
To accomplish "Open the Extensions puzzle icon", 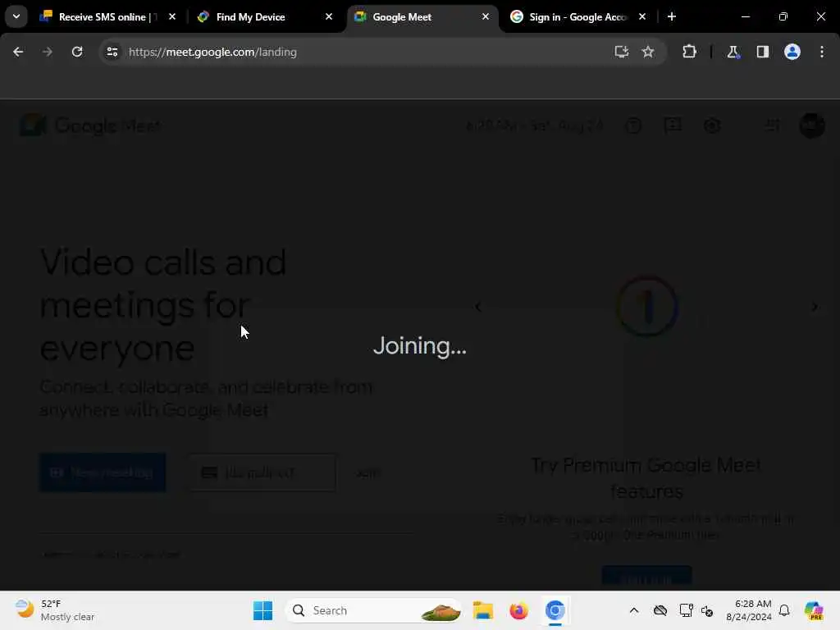I will click(x=689, y=52).
